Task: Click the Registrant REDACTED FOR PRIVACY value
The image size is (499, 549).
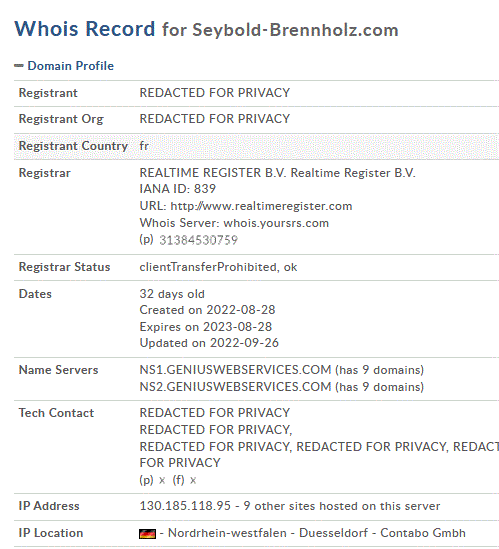Action: pyautogui.click(x=215, y=93)
